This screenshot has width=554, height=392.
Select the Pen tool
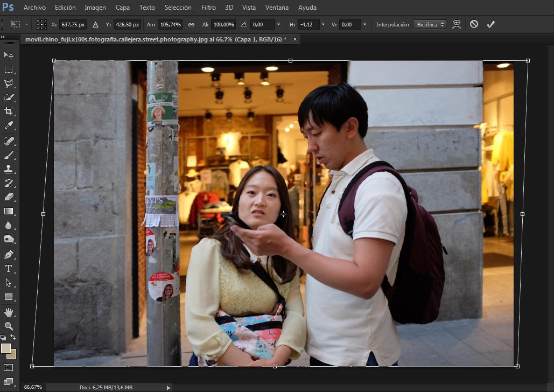click(9, 255)
